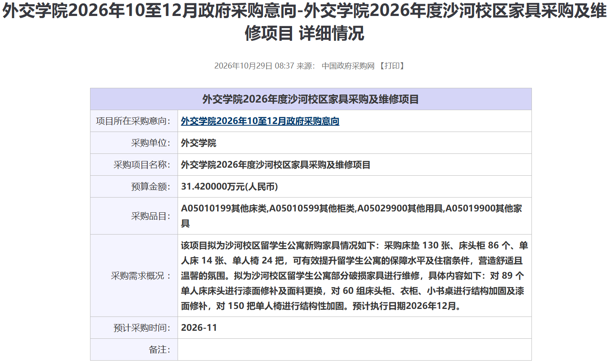Select the publish date 2026年10月29日 08:37
The width and height of the screenshot is (611, 364).
[254, 66]
